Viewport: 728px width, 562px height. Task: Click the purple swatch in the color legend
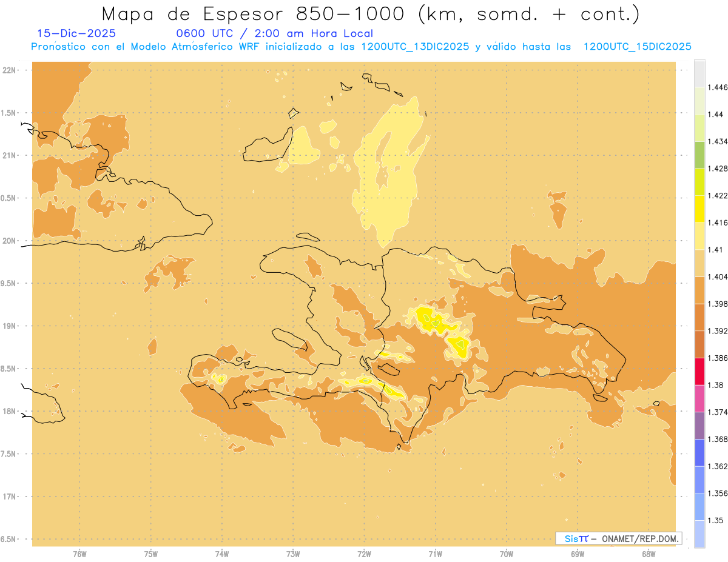[x=699, y=425]
